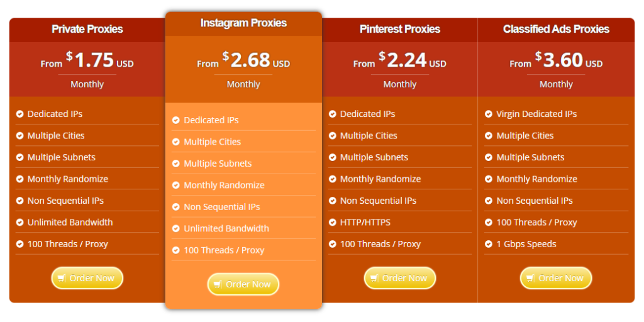This screenshot has height=322, width=644.
Task: Select the Pinterest Proxies plan heading
Action: [x=400, y=29]
